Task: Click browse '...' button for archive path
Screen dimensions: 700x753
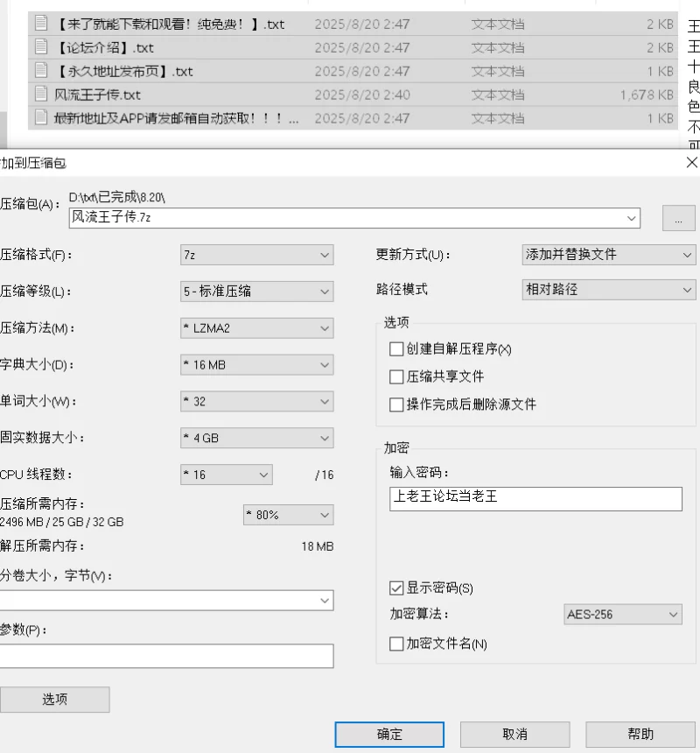Action: point(678,219)
